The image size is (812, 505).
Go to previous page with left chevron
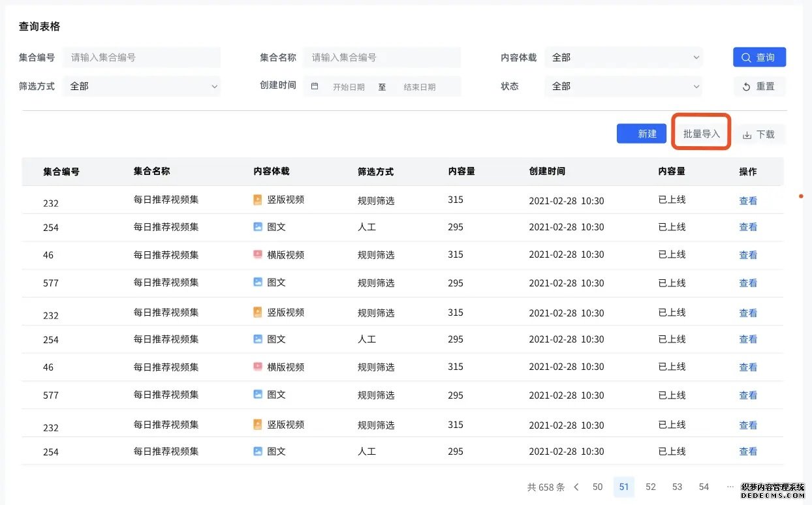pyautogui.click(x=576, y=487)
